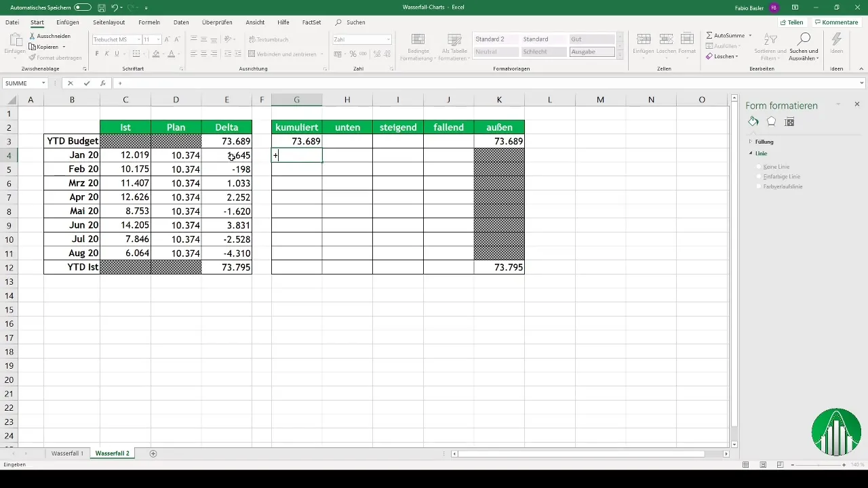
Task: Click the borders icon
Action: pyautogui.click(x=138, y=54)
